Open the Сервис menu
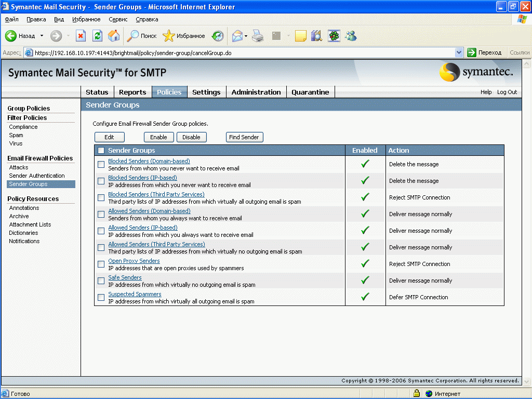The width and height of the screenshot is (532, 399). 118,19
